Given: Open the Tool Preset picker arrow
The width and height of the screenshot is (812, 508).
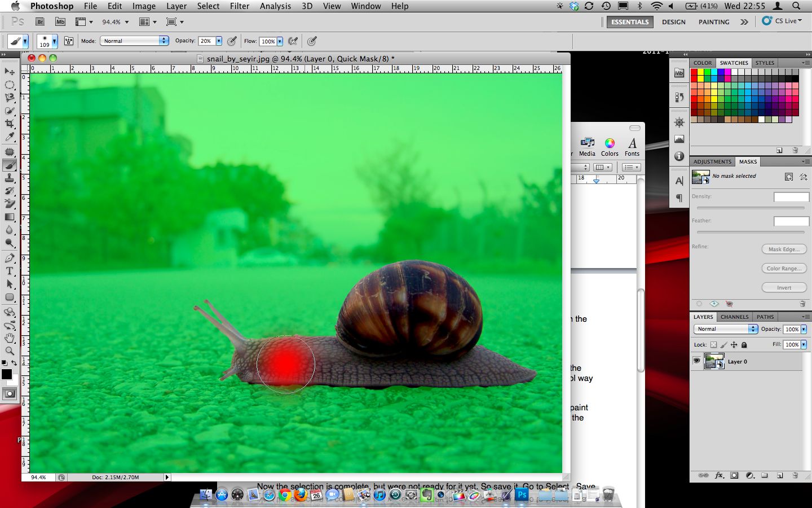Looking at the screenshot, I should [25, 41].
